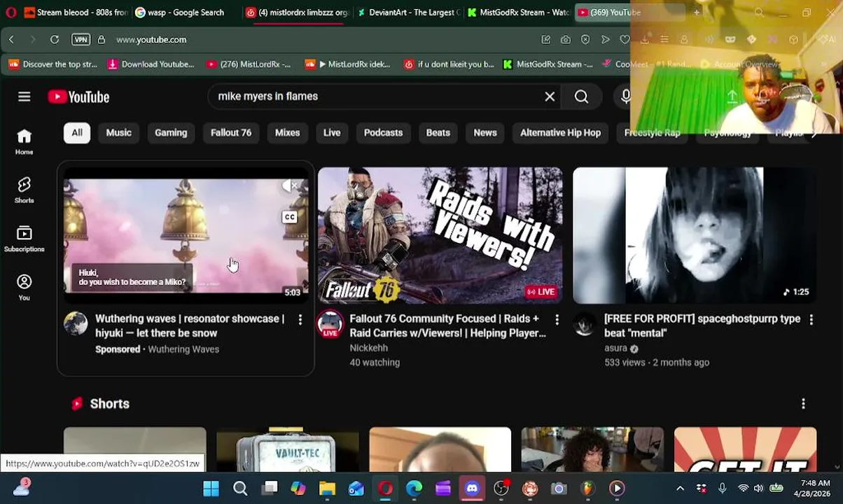Image resolution: width=843 pixels, height=504 pixels.
Task: Switch to the Stream bleood 808s tab
Action: pos(75,13)
